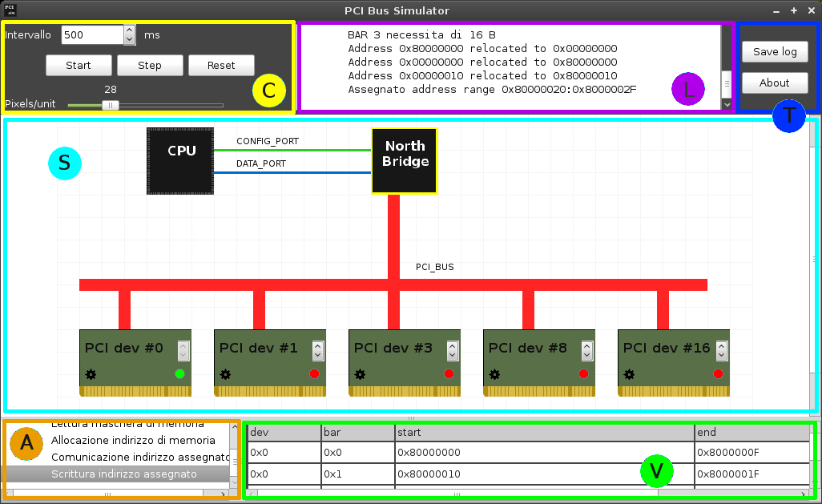
Task: Click log scrollbar down arrow
Action: [x=727, y=104]
